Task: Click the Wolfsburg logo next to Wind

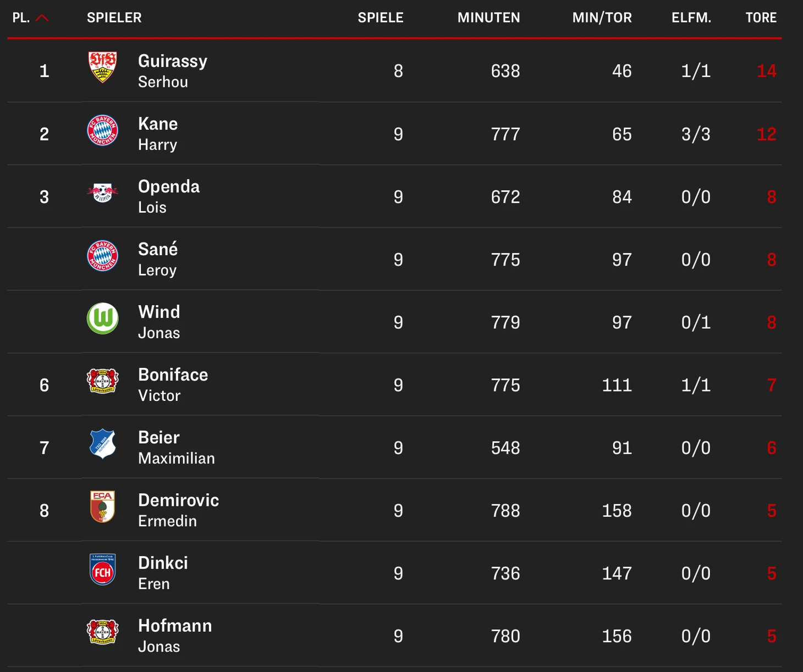Action: pyautogui.click(x=103, y=318)
